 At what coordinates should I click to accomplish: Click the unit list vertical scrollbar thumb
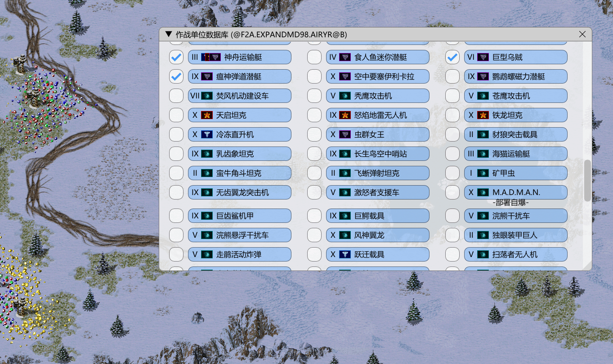coord(587,180)
